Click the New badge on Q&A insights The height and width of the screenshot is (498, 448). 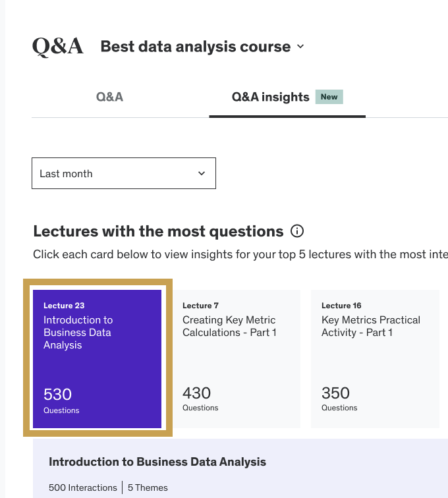pos(329,97)
